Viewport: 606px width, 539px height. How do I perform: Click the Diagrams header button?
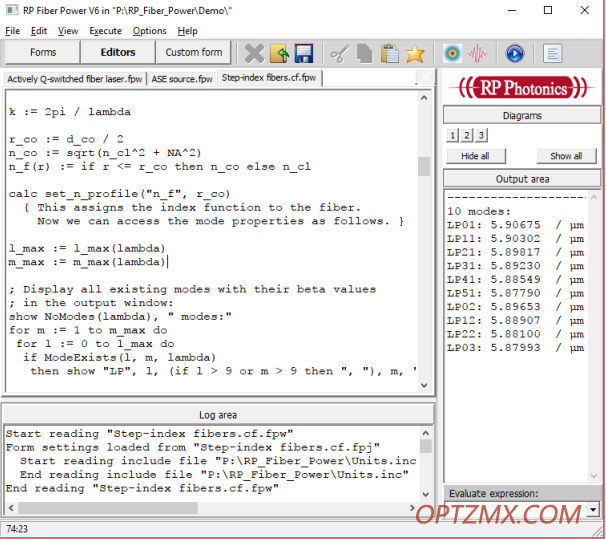point(522,116)
